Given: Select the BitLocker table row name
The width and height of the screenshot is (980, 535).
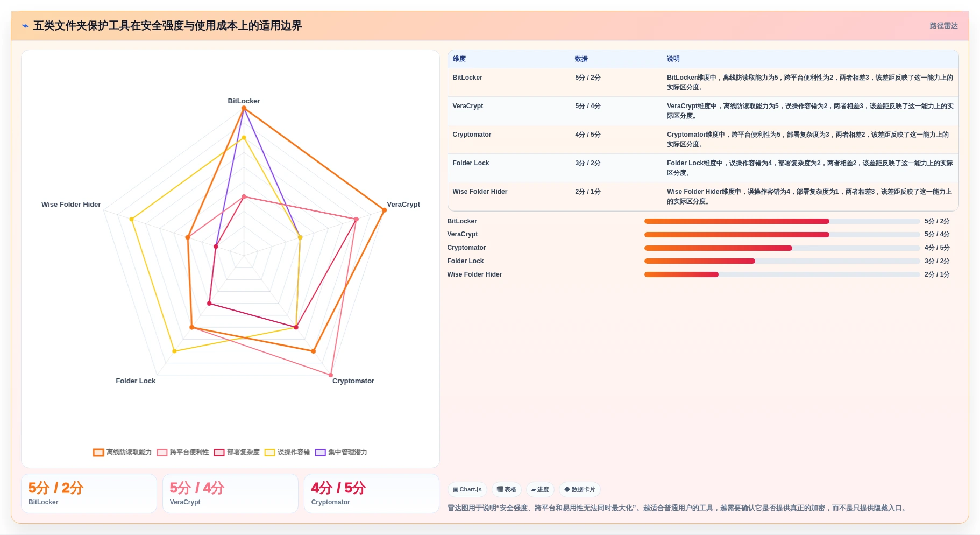Looking at the screenshot, I should click(x=467, y=78).
